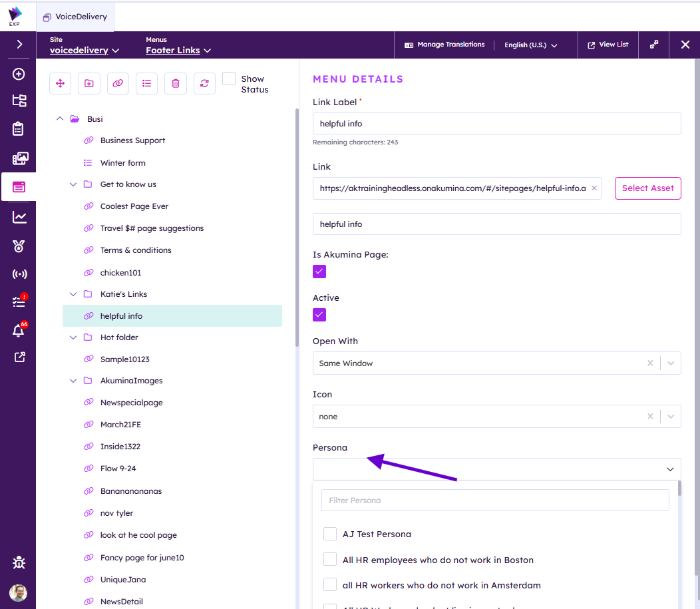
Task: Open the English (U.S.) language dropdown
Action: click(530, 45)
